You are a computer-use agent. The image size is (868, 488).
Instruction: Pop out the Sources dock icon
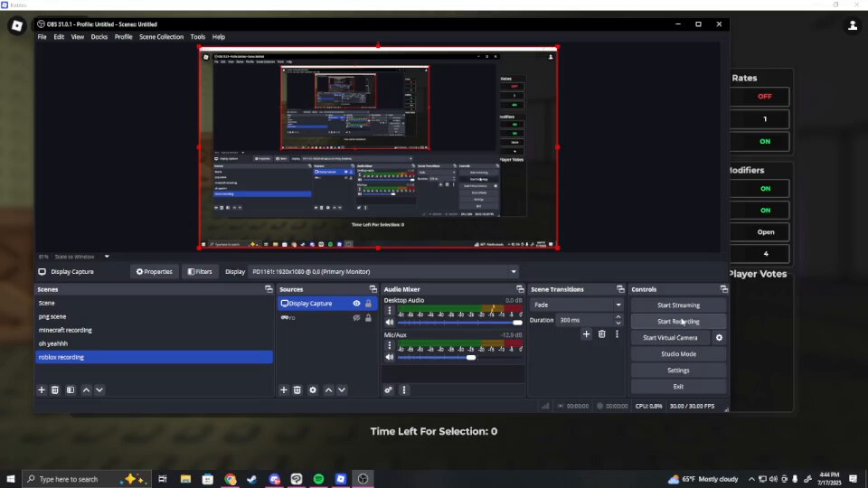373,289
